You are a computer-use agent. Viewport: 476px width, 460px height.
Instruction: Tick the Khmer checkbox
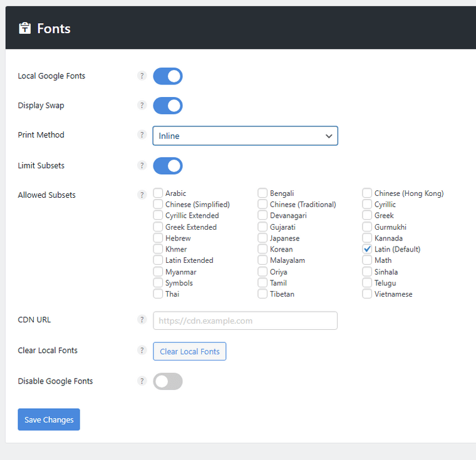158,249
